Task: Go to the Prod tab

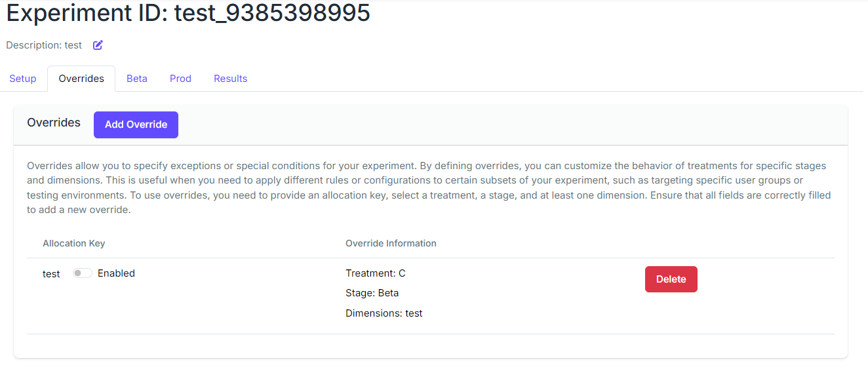Action: coord(180,79)
